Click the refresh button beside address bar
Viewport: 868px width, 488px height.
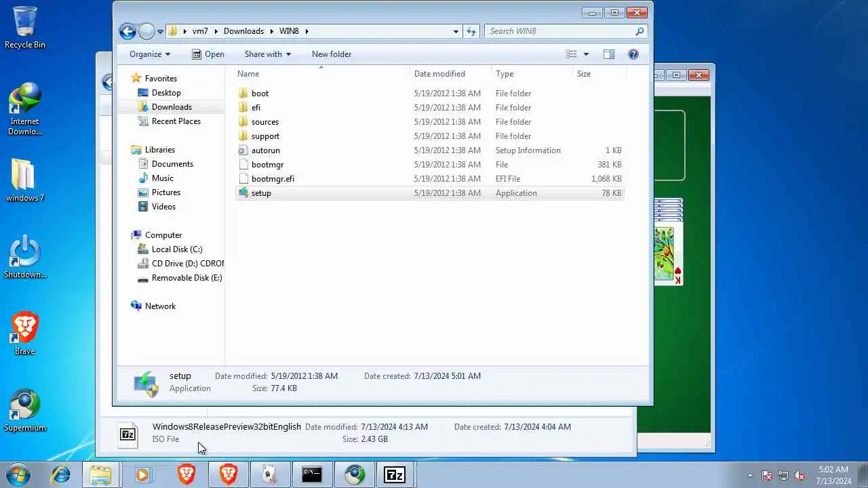471,31
